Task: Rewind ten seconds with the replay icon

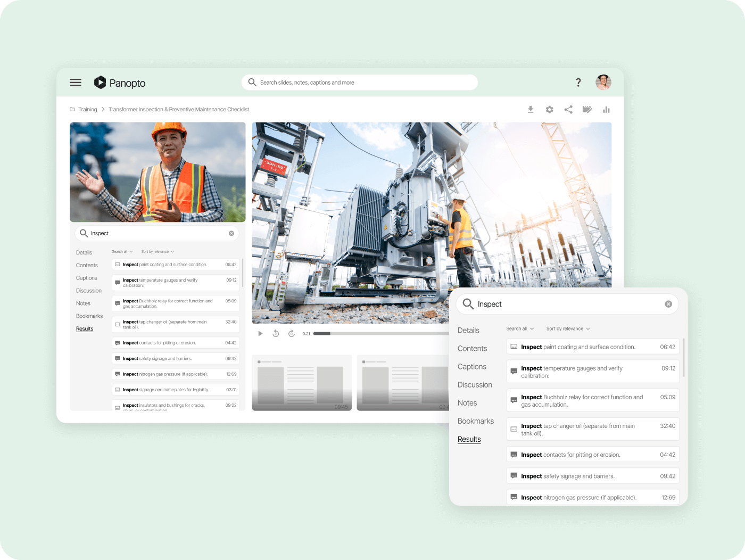Action: coord(276,334)
